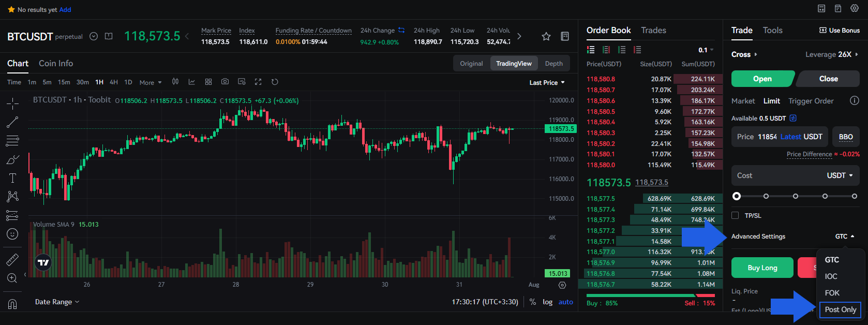Open the chart indicators icon
This screenshot has width=868, height=325.
click(192, 82)
